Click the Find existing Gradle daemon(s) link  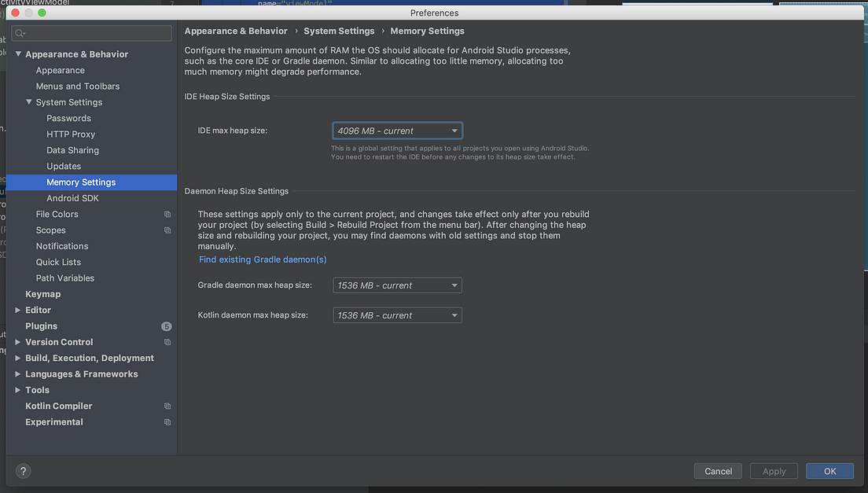[x=263, y=259]
